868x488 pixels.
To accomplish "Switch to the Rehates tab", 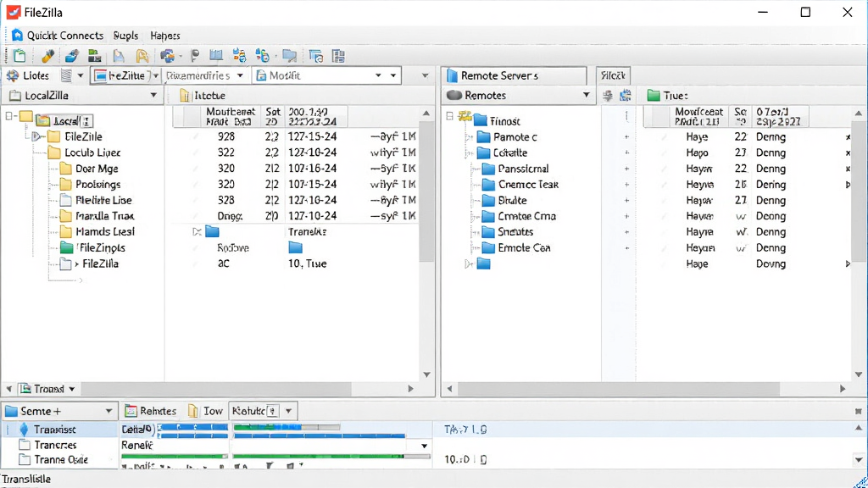I will 151,411.
